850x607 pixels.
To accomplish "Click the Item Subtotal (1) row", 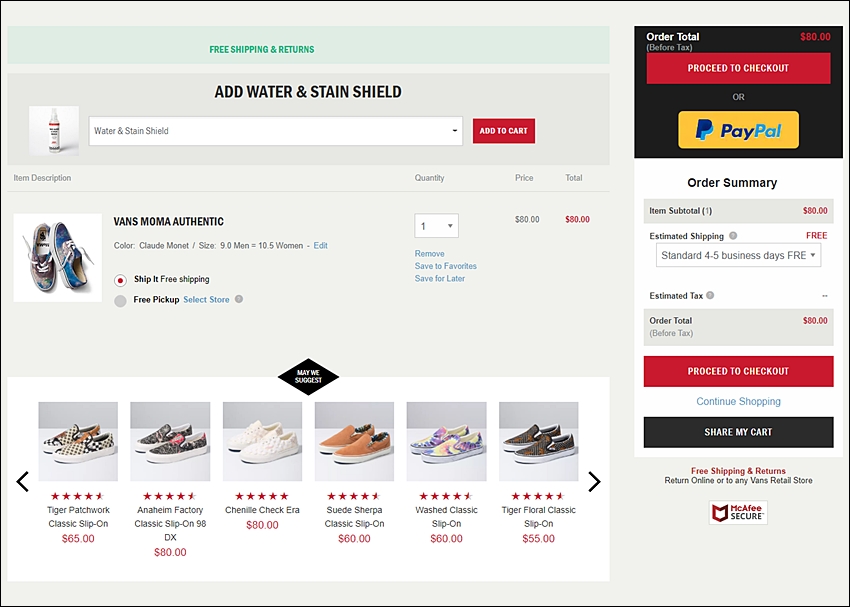I will pos(738,211).
